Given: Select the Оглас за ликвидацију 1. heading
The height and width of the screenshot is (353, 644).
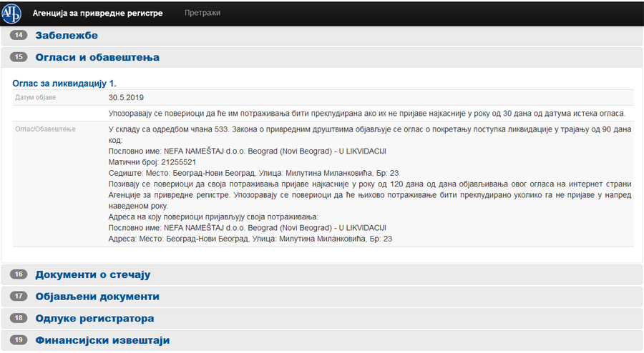Looking at the screenshot, I should click(x=64, y=84).
